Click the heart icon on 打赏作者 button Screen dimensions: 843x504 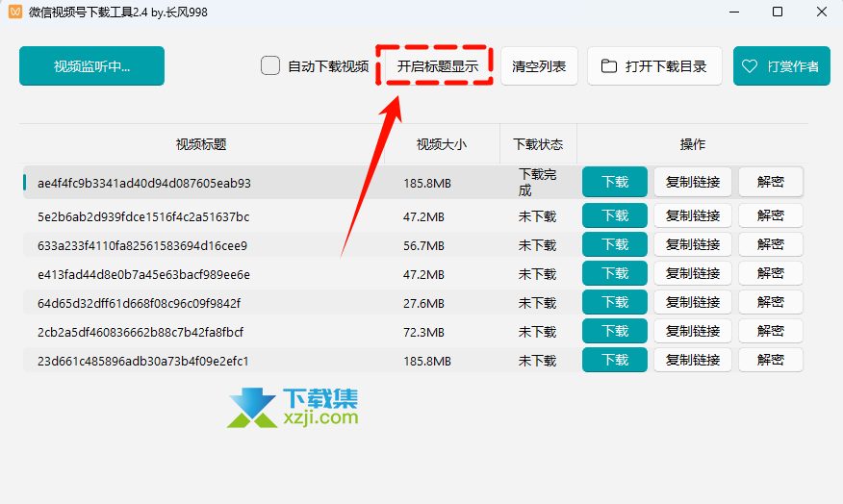[x=752, y=66]
